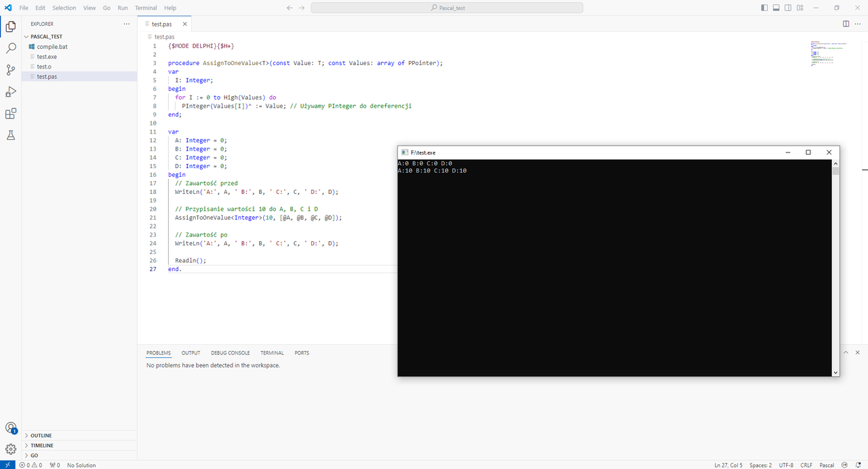Open the notifications bell in status bar
The height and width of the screenshot is (469, 868).
[x=857, y=465]
